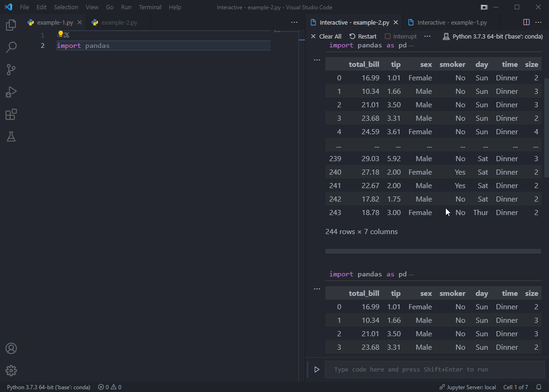
Task: Open the Terminal menu
Action: [x=150, y=7]
